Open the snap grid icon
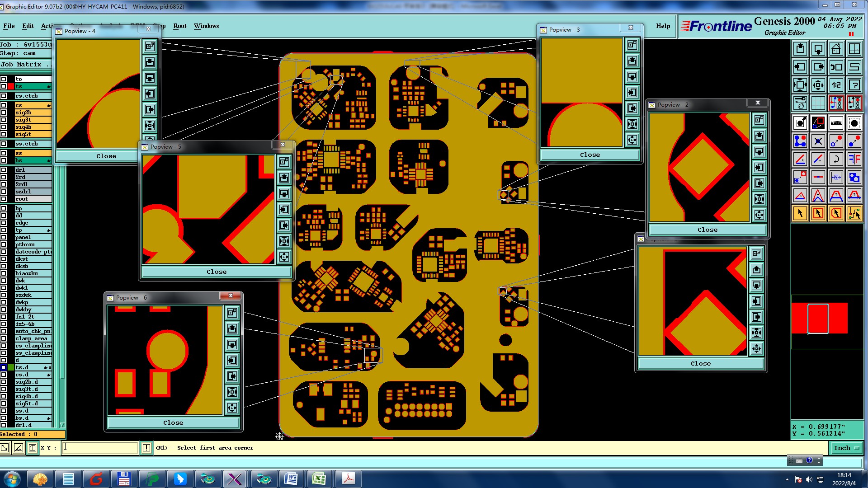The width and height of the screenshot is (868, 488). (x=818, y=103)
